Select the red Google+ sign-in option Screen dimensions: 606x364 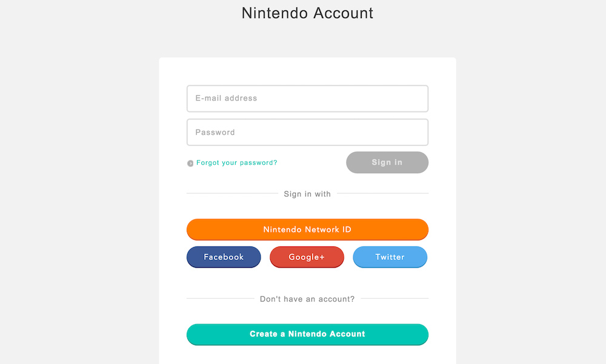tap(307, 257)
